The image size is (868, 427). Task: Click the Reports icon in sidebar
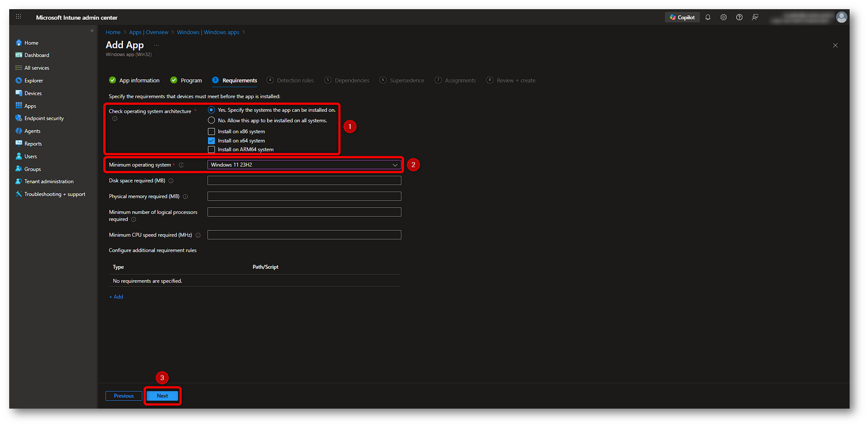click(19, 143)
